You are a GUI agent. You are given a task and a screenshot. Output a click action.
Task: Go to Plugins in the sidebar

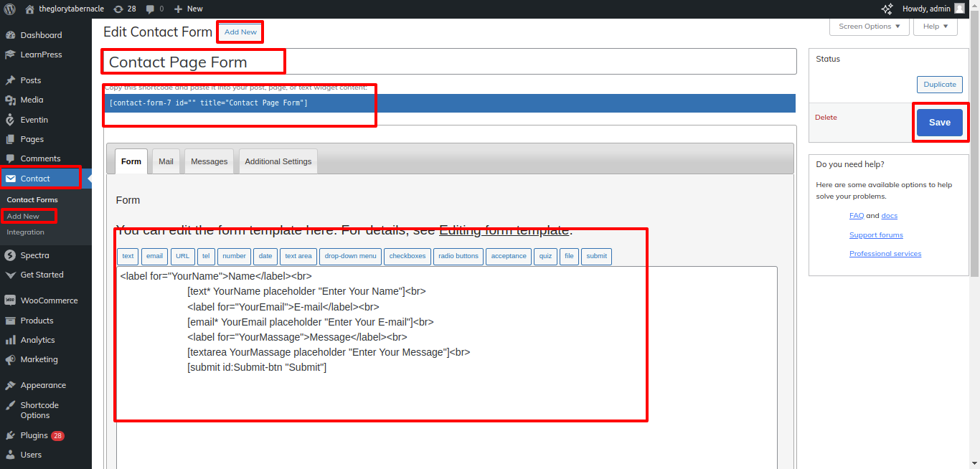[x=34, y=435]
